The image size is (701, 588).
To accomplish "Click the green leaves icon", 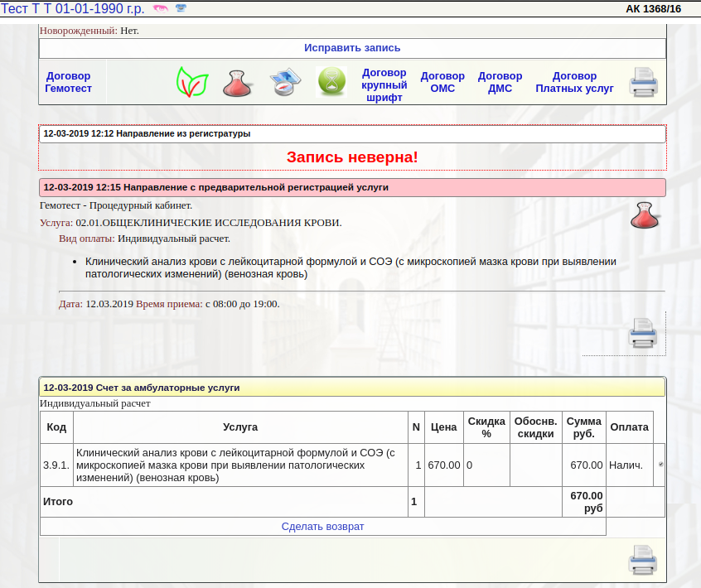I will 192,82.
